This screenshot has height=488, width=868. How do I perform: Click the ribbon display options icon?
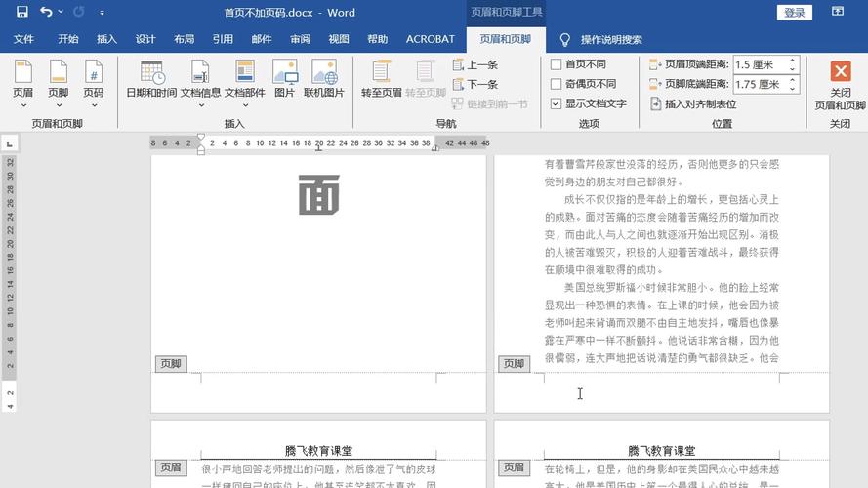point(838,12)
